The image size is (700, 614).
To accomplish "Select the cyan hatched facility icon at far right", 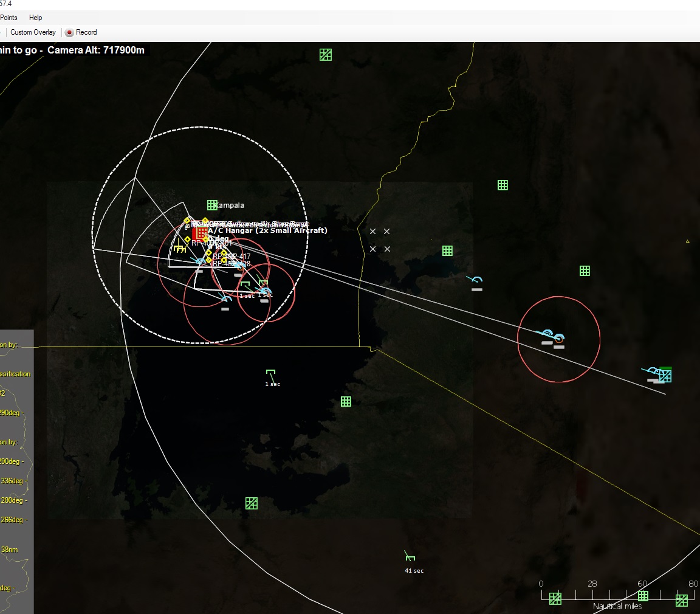I will pyautogui.click(x=665, y=376).
